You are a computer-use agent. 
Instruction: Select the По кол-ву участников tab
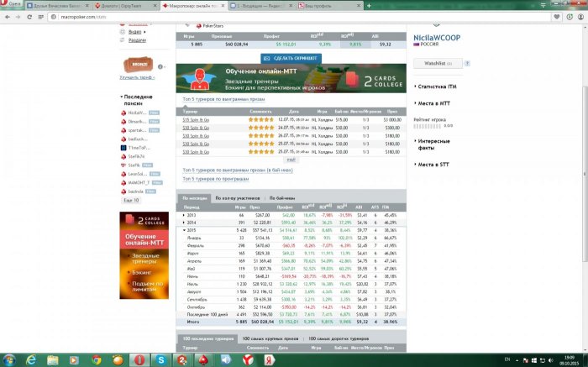(238, 198)
